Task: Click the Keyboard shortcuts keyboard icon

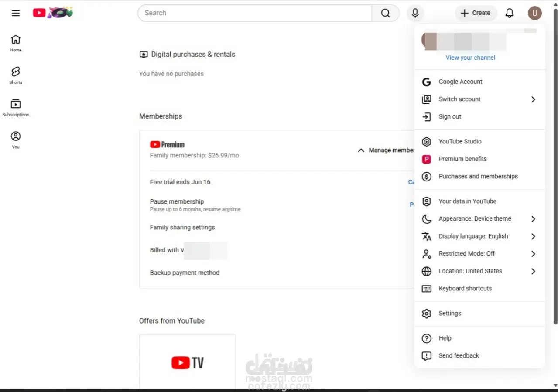Action: click(x=427, y=289)
